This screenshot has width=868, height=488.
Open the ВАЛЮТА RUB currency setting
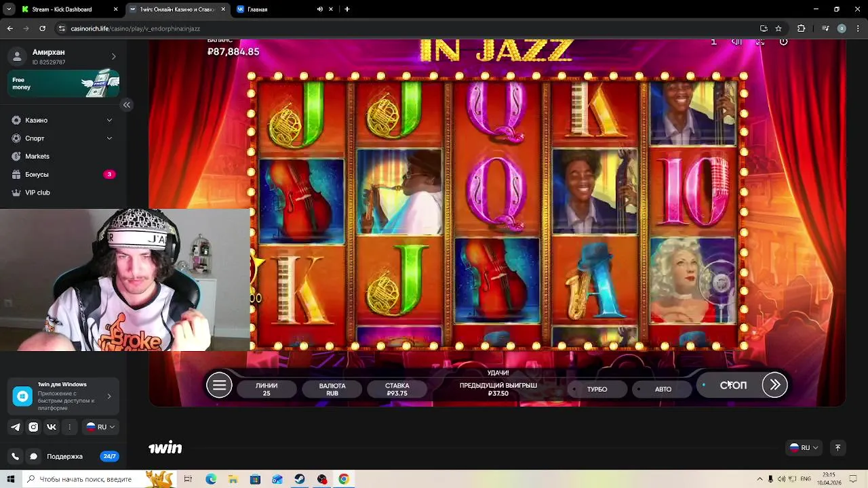(332, 389)
